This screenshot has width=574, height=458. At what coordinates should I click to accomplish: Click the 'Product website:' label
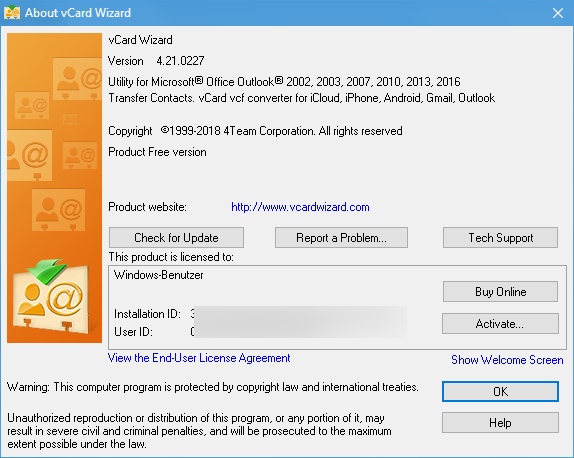(147, 207)
